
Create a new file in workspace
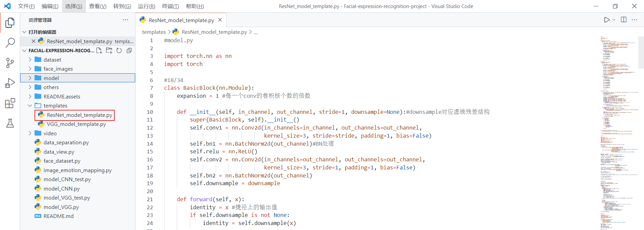point(99,51)
